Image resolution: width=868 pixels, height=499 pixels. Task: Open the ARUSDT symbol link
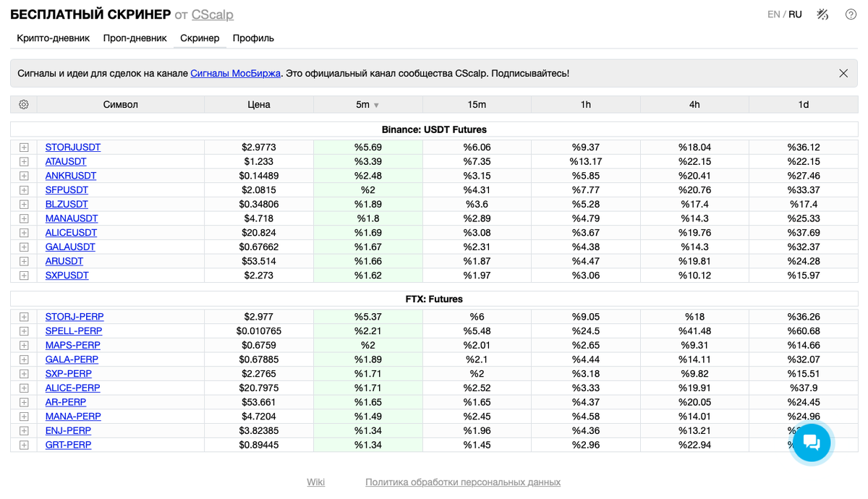click(x=64, y=261)
